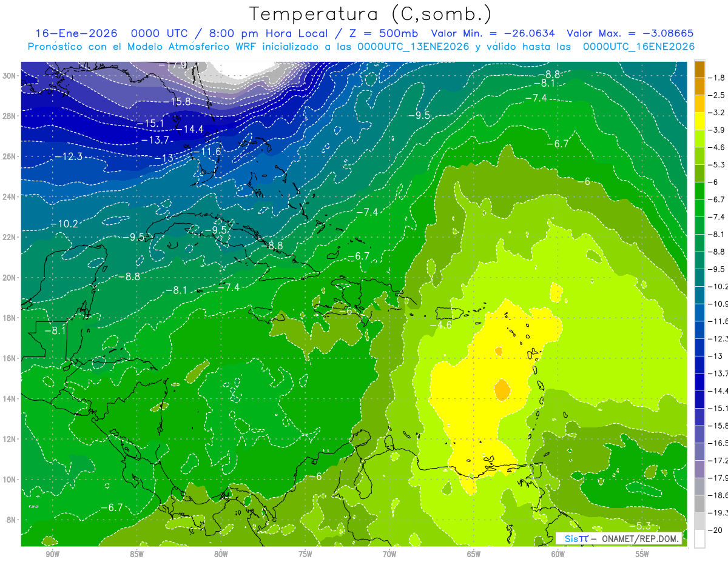
Task: Click the colorbar label '-20'
Action: [x=716, y=530]
